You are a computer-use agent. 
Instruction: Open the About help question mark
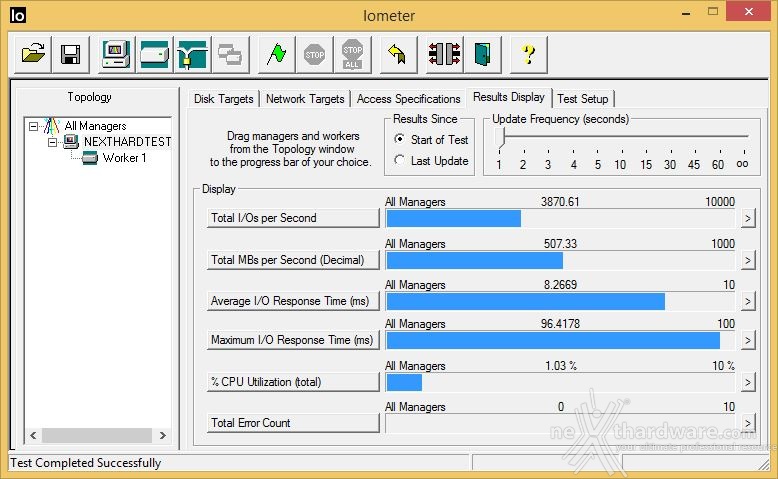(x=529, y=54)
